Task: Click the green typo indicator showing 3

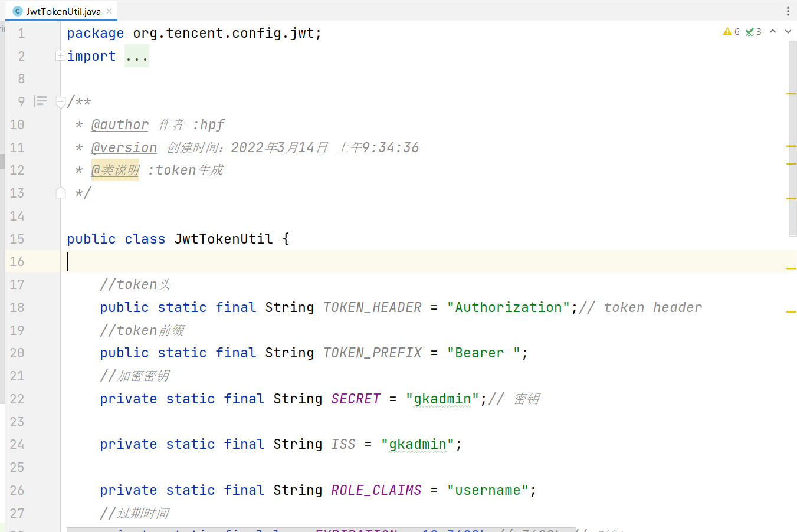Action: pyautogui.click(x=753, y=32)
